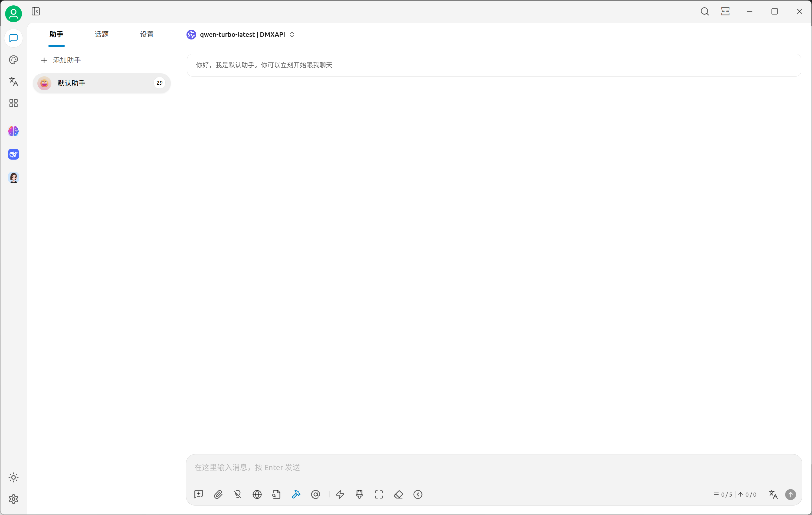The image size is (812, 515).
Task: Expand the input box to fullscreen
Action: click(x=379, y=494)
